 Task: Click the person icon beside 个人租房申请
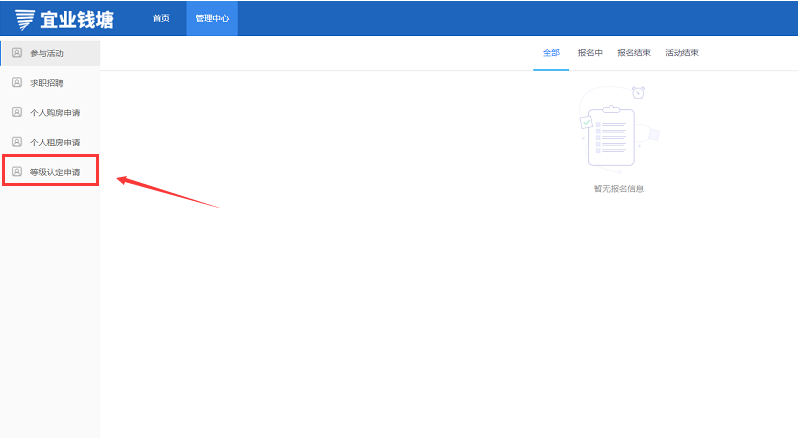click(16, 142)
